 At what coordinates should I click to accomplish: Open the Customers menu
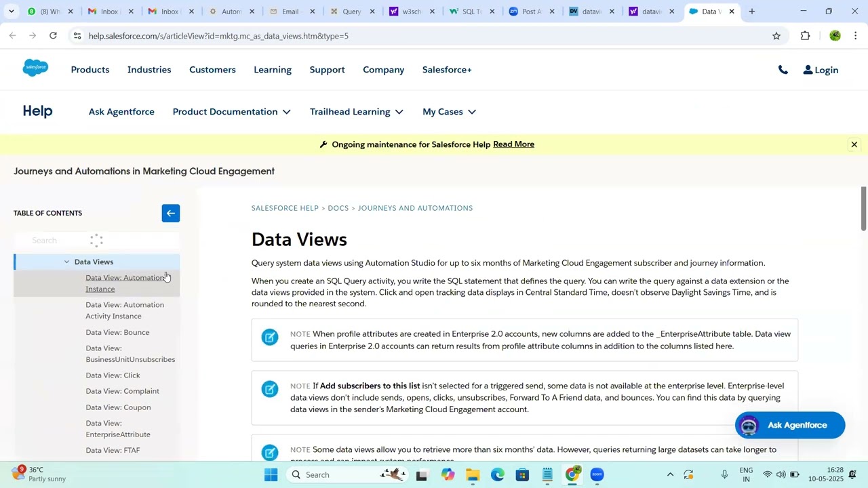coord(212,70)
